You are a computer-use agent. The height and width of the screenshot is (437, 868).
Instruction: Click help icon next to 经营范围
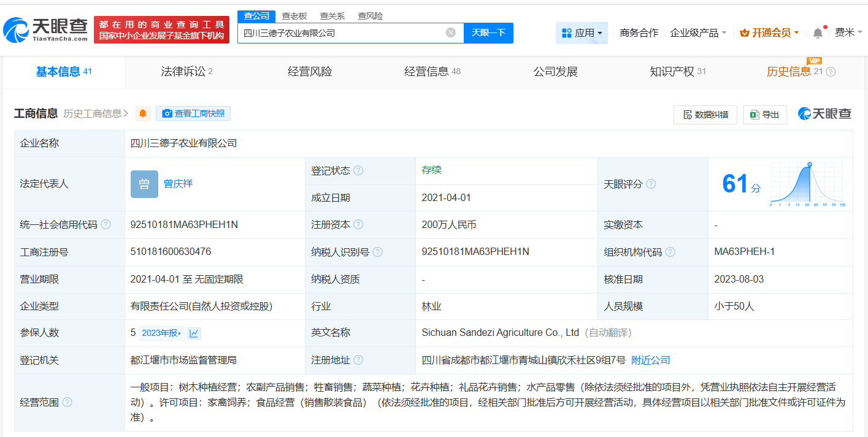[67, 403]
